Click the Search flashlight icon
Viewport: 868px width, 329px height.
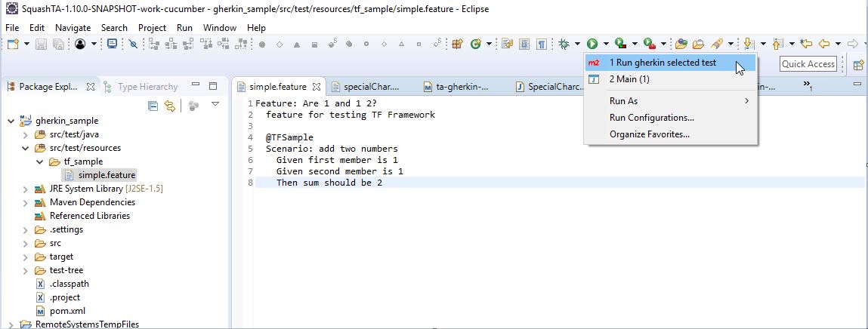tap(717, 44)
